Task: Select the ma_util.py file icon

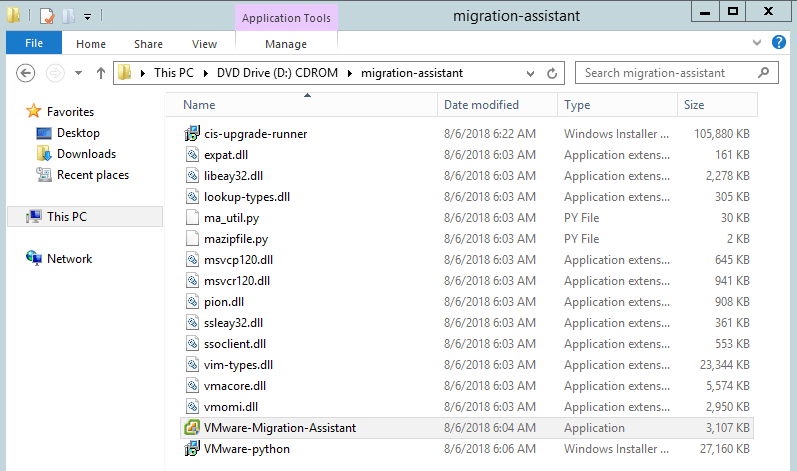Action: point(193,218)
